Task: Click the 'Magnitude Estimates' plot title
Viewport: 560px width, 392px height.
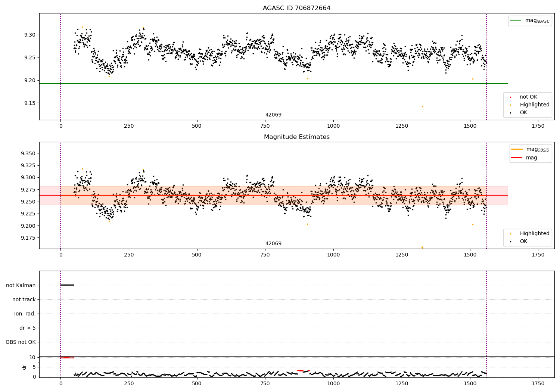Action: coord(296,137)
